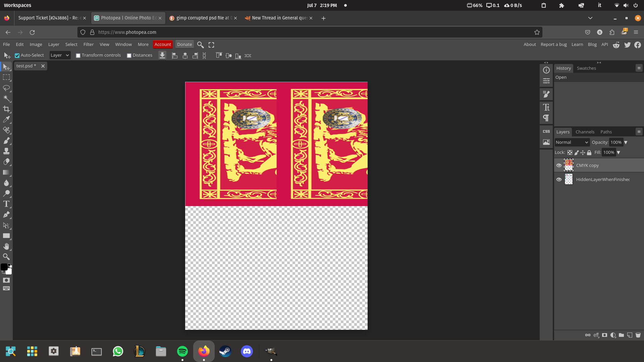Select the Clone Stamp tool
644x362 pixels.
(x=6, y=151)
